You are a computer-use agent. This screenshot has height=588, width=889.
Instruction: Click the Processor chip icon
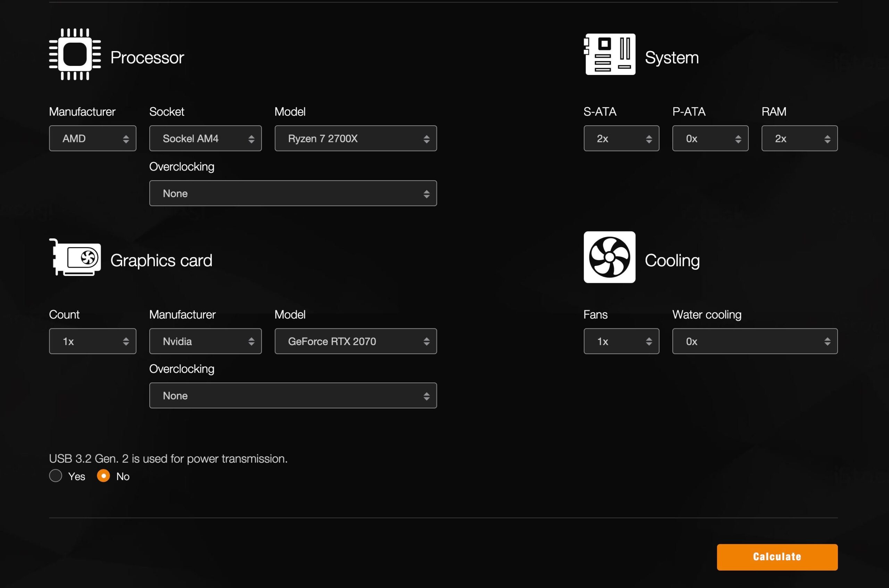75,55
